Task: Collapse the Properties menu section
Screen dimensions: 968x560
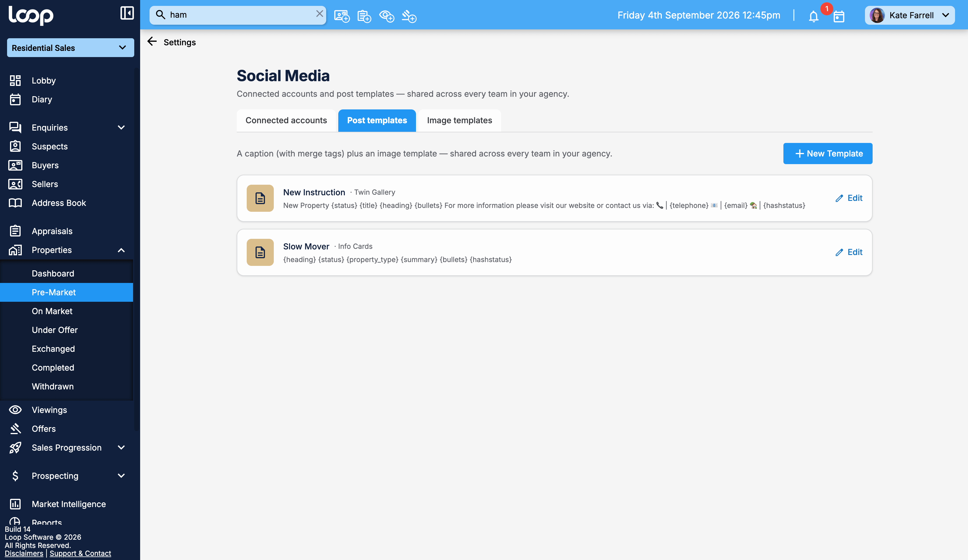Action: [121, 250]
